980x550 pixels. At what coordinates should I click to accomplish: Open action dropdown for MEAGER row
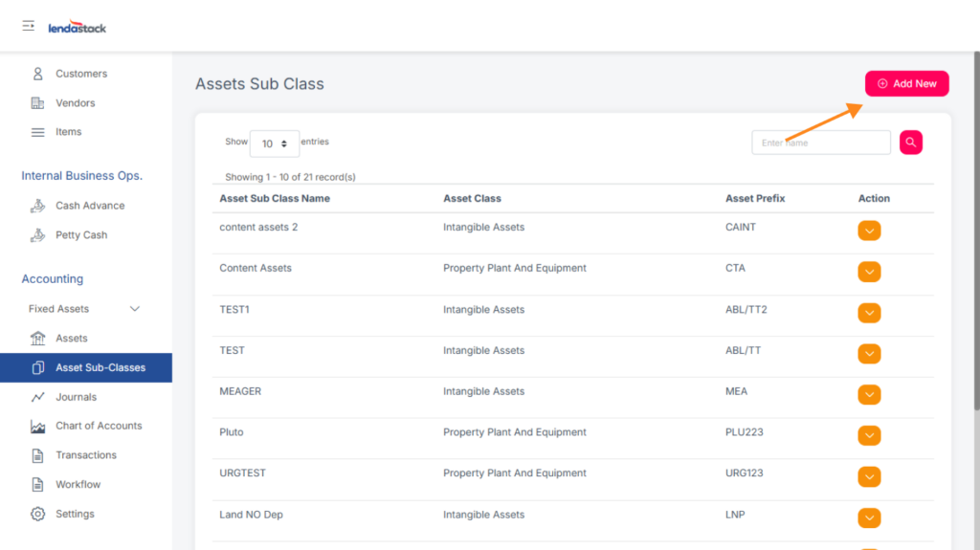coord(869,395)
